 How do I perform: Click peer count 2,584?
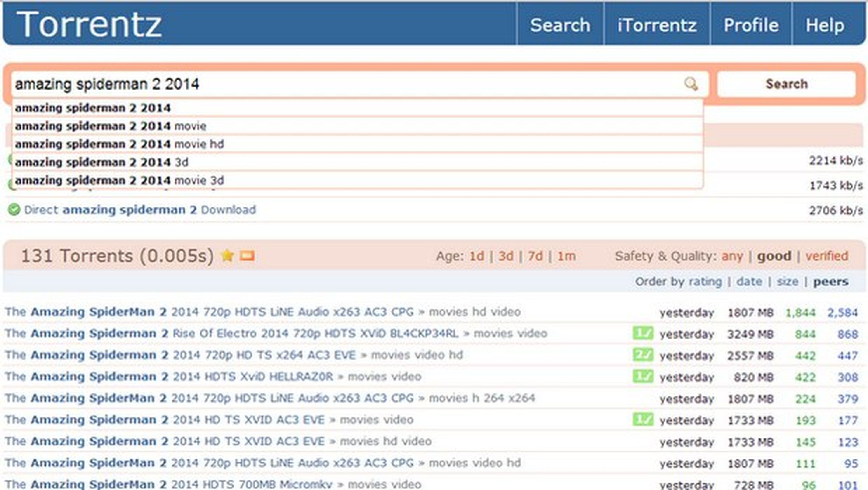843,313
